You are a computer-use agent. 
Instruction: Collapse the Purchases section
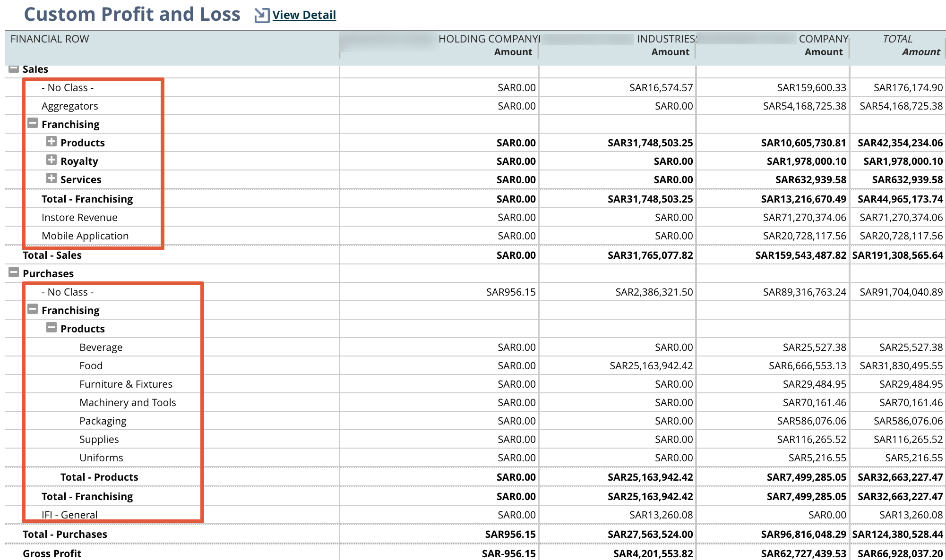coord(14,272)
